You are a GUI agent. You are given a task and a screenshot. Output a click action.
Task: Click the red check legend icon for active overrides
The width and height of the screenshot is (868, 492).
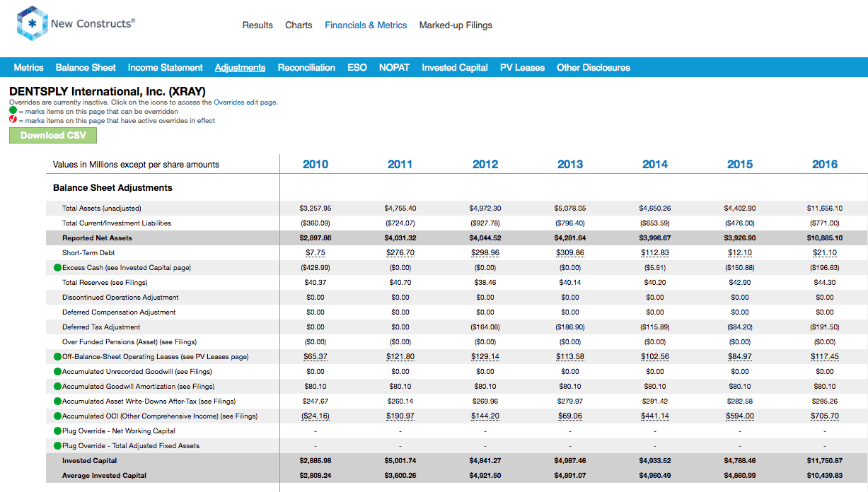point(13,120)
